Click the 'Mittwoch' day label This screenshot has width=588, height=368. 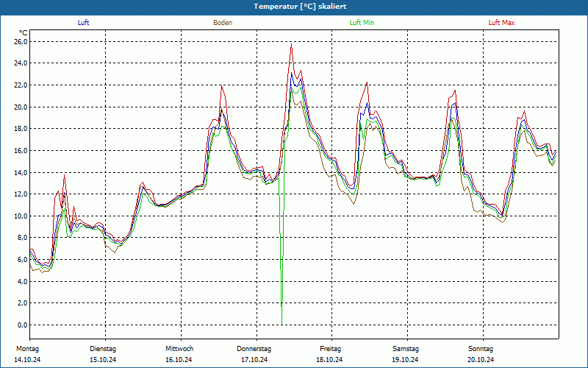[179, 349]
